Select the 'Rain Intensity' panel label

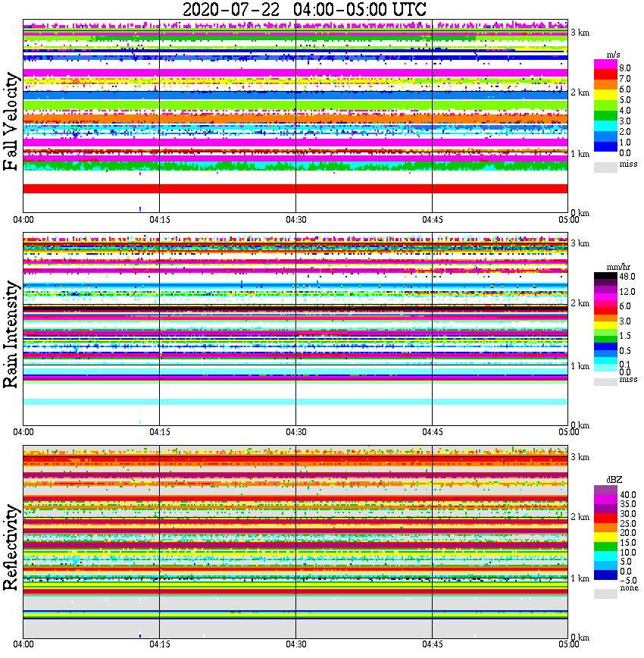[x=11, y=334]
